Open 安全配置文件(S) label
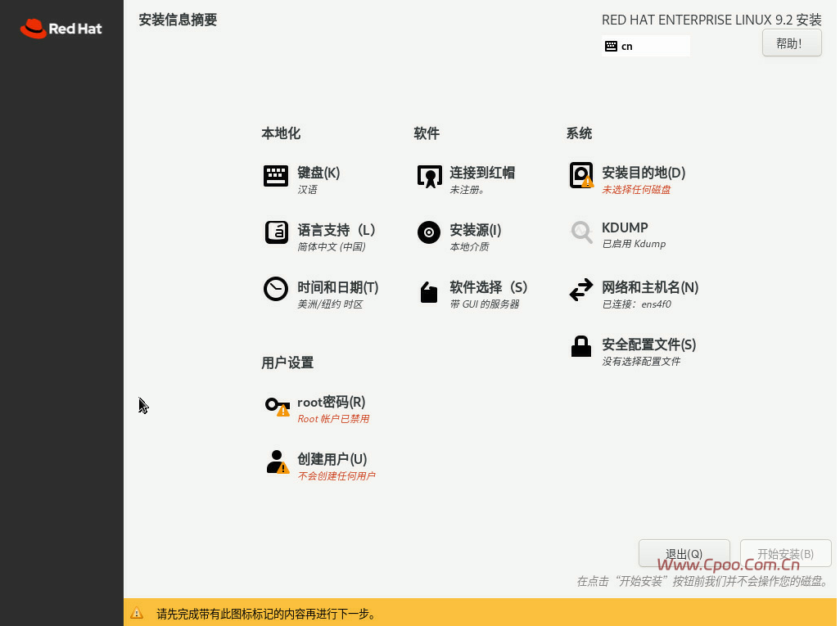Image resolution: width=840 pixels, height=626 pixels. (x=649, y=345)
